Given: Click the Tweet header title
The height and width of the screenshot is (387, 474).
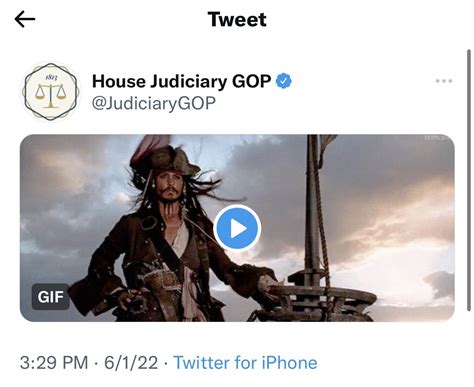Looking at the screenshot, I should [237, 19].
